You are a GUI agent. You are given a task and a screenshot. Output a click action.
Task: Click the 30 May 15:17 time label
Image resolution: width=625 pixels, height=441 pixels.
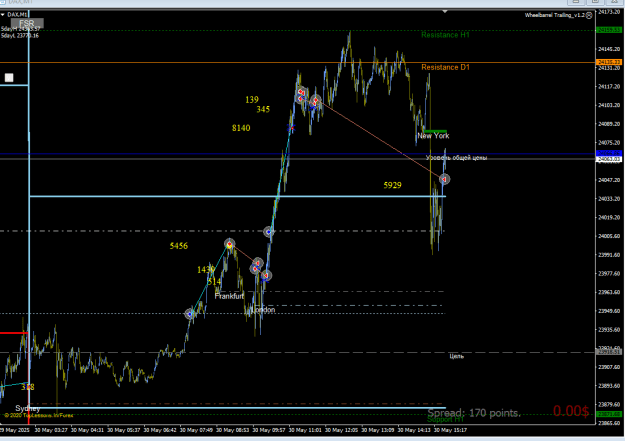450,430
